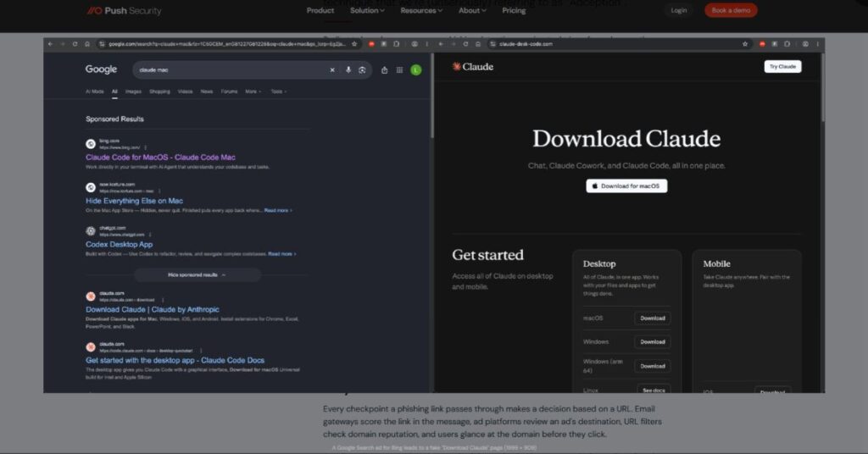Search by image with the Google Lens icon
The height and width of the screenshot is (454, 868).
pos(362,69)
